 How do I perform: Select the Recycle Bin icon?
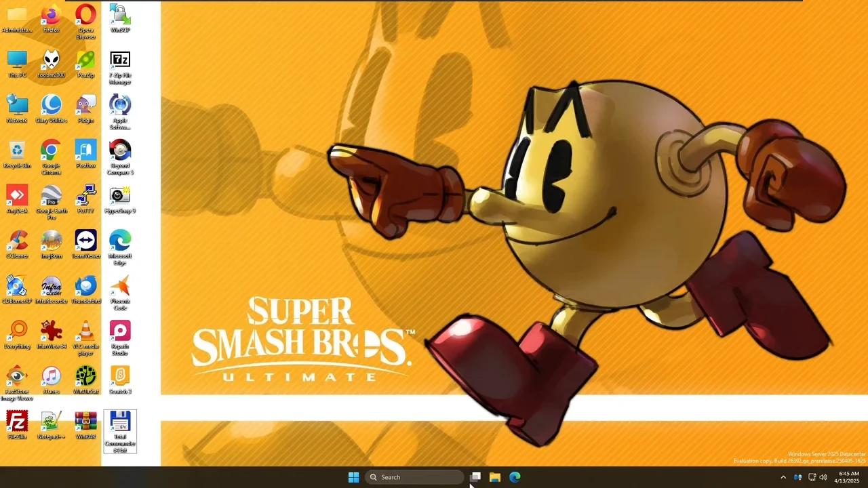(x=17, y=152)
